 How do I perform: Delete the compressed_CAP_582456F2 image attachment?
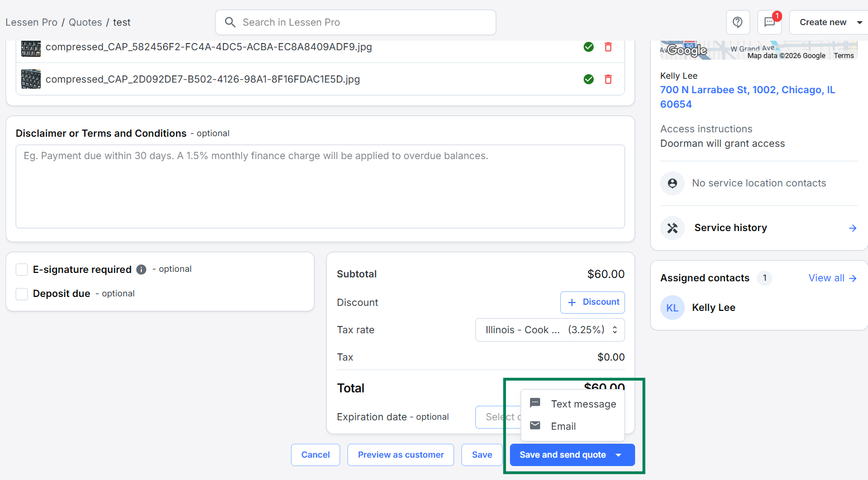click(608, 47)
